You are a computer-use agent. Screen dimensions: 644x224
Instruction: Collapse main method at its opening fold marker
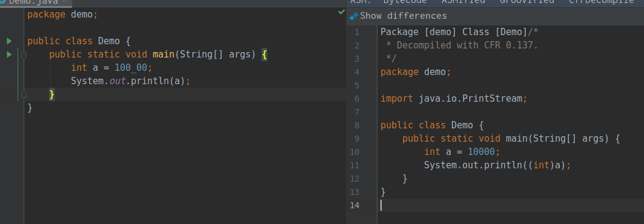tap(24, 54)
